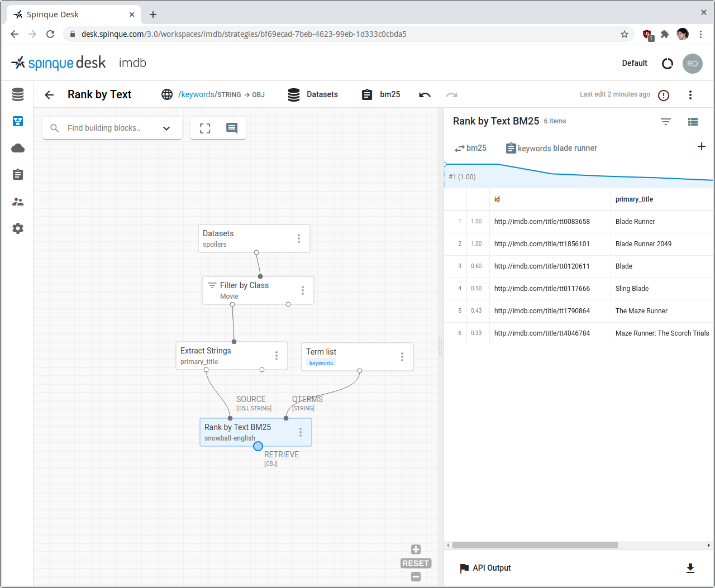Click the score distribution chart

pos(579,175)
